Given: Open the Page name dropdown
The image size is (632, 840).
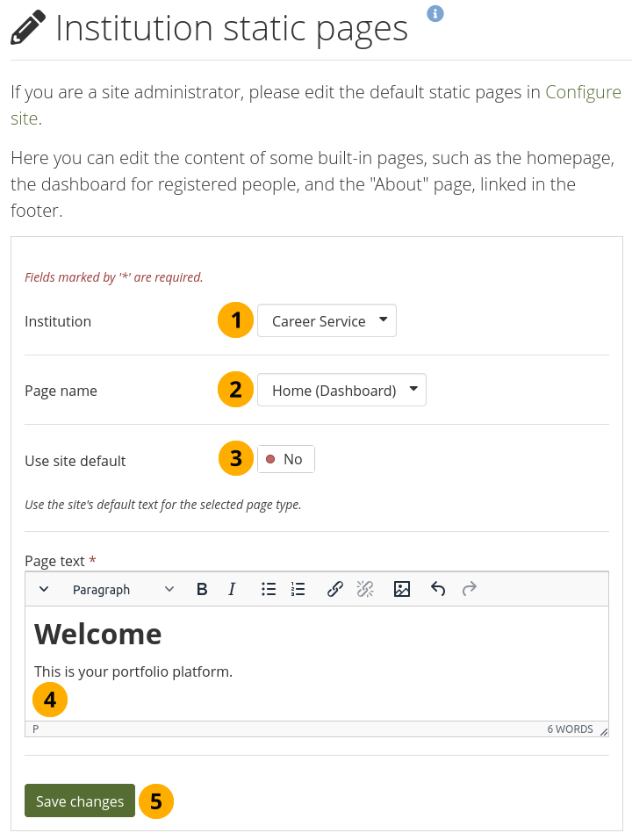Looking at the screenshot, I should (341, 391).
